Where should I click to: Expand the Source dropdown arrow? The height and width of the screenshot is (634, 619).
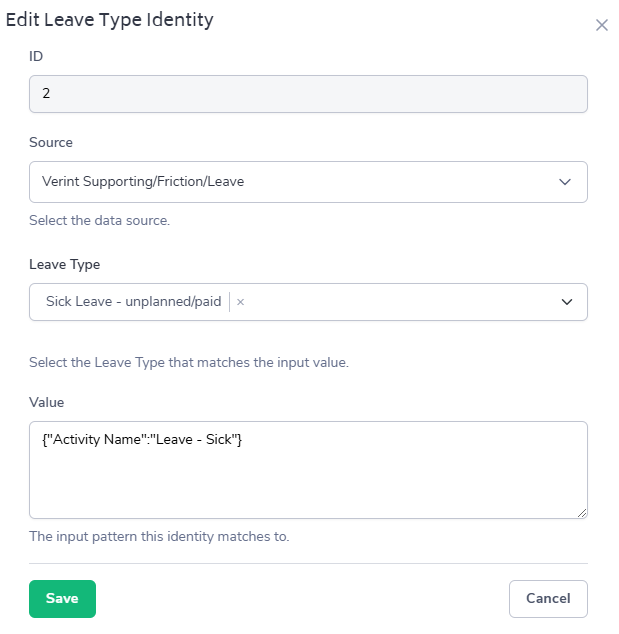coord(565,182)
